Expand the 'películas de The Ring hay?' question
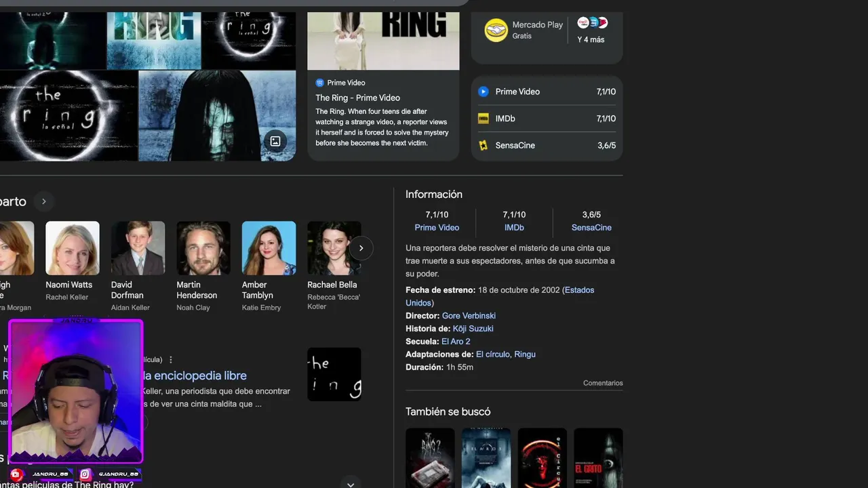 (x=351, y=484)
